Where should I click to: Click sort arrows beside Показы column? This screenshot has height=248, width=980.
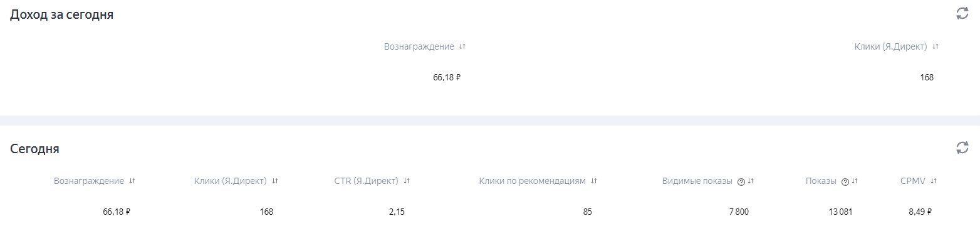855,181
